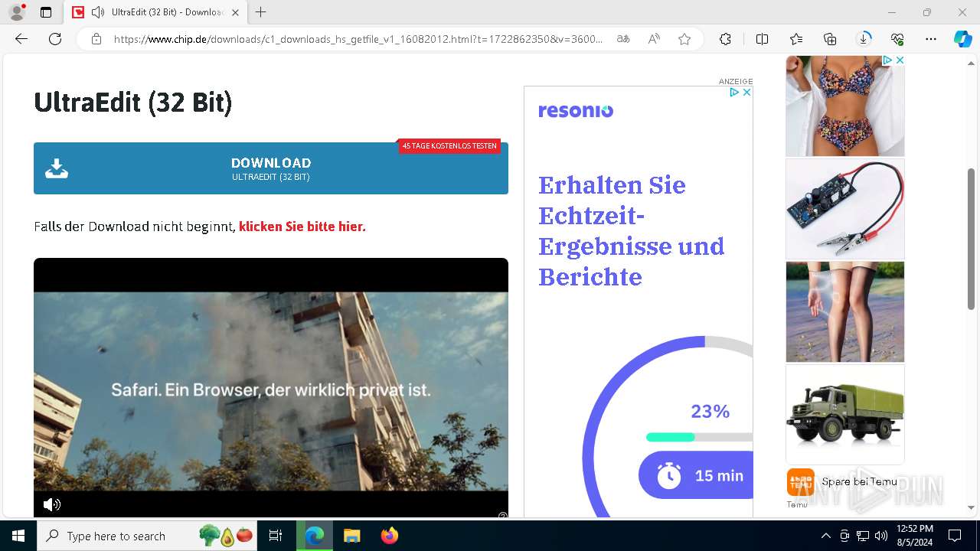This screenshot has width=980, height=551.
Task: Go back to previous page
Action: tap(21, 39)
